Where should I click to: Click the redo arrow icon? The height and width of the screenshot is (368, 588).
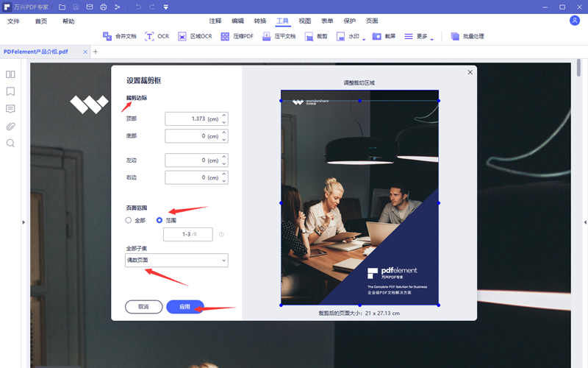click(x=152, y=7)
